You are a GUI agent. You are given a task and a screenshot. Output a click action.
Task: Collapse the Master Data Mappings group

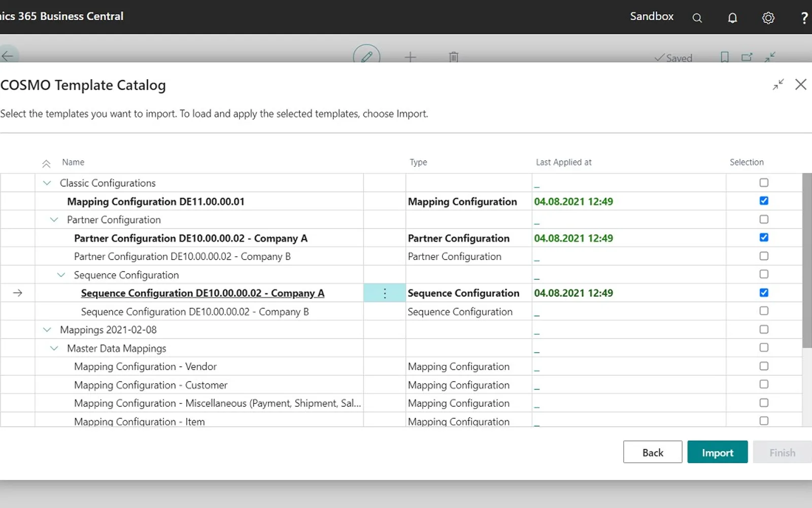(x=54, y=348)
